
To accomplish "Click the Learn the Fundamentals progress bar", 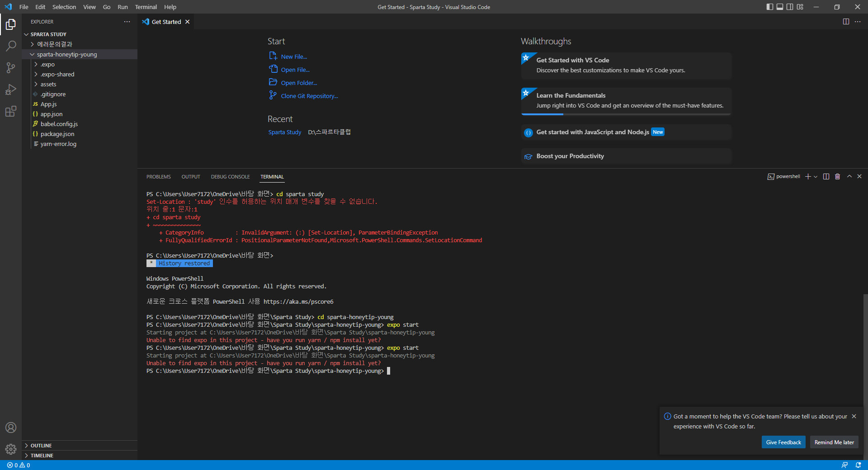I will click(626, 114).
